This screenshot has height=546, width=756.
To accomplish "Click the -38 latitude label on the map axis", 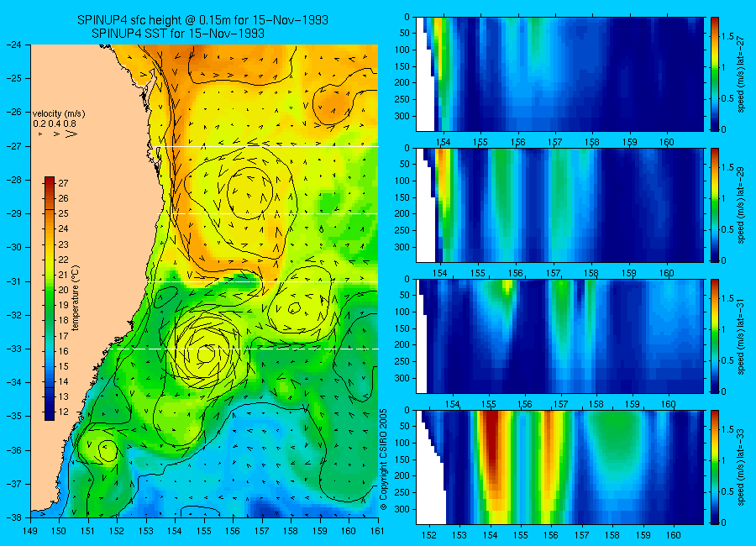I will [x=14, y=517].
